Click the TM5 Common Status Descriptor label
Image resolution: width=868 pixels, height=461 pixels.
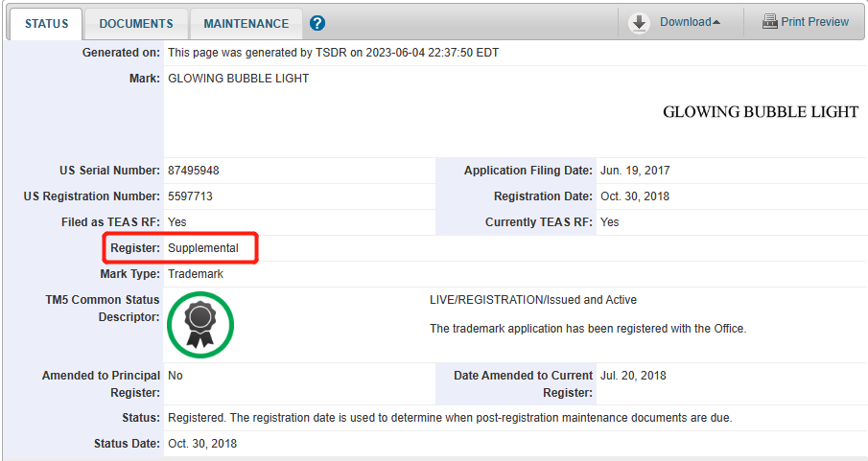(103, 309)
